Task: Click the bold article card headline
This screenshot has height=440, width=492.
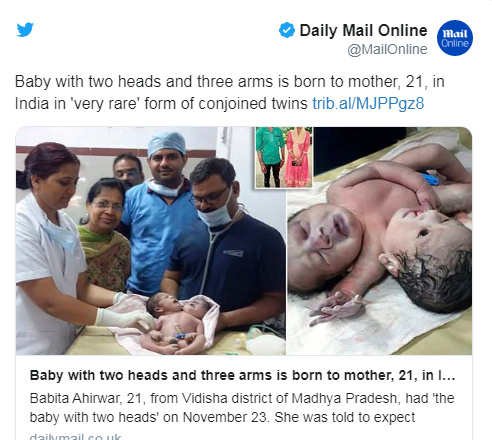Action: tap(242, 375)
